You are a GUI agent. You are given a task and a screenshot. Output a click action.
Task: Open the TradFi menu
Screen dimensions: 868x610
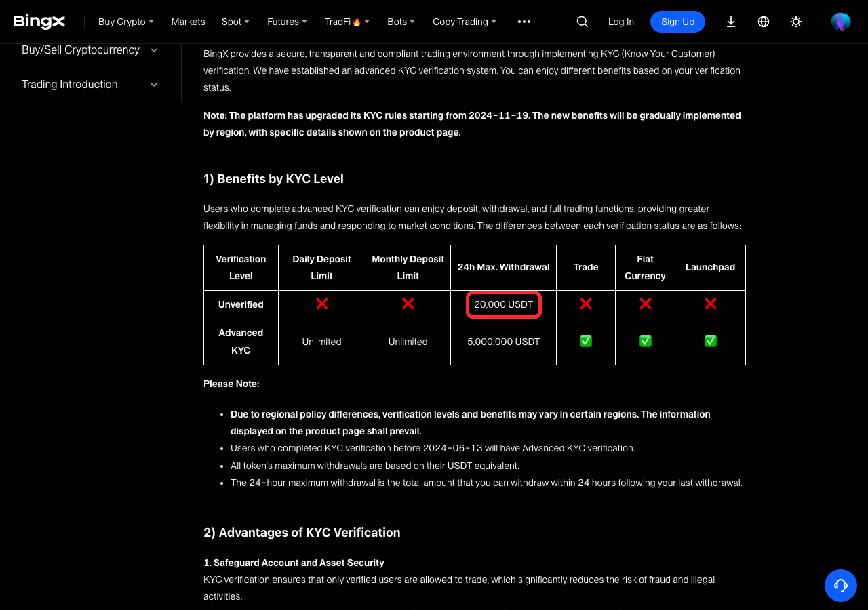tap(347, 22)
